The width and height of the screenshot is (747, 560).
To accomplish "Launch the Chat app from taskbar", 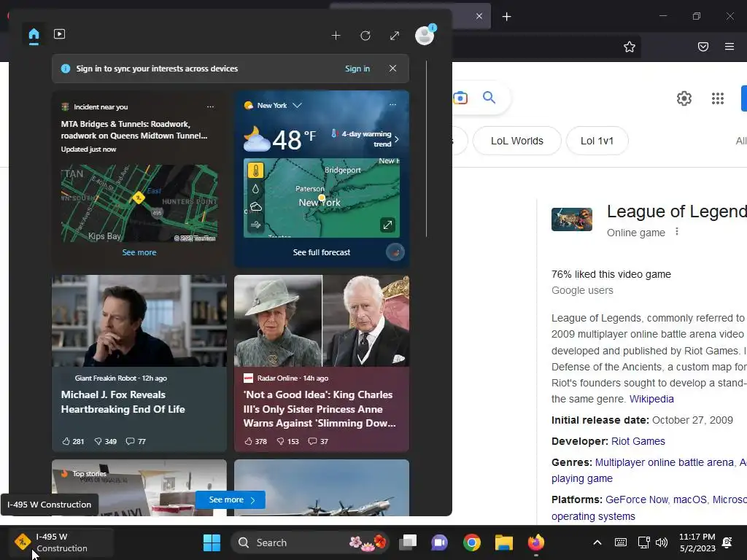I will pyautogui.click(x=439, y=542).
